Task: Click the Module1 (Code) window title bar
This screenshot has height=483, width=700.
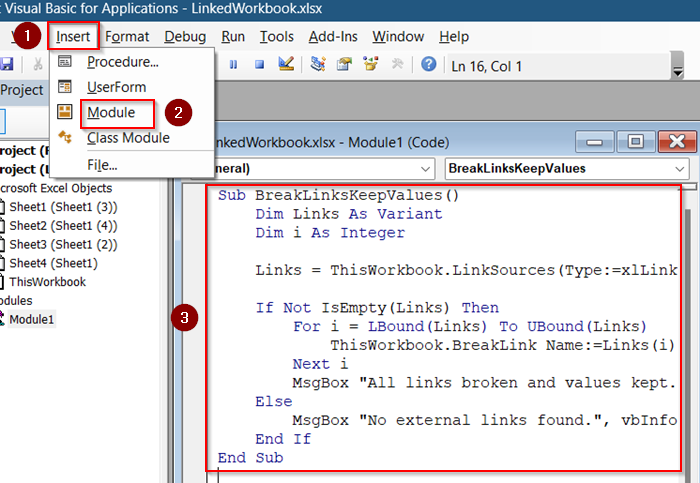Action: coord(393,142)
